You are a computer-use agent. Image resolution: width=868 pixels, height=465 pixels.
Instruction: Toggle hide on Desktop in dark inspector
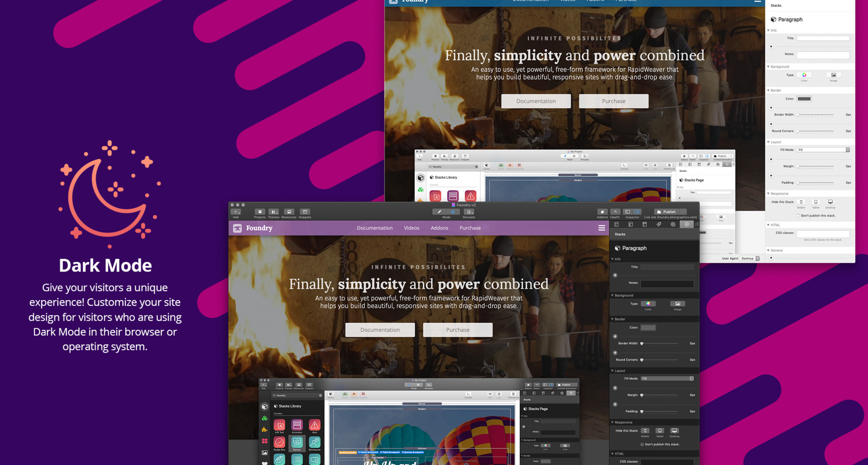(675, 431)
